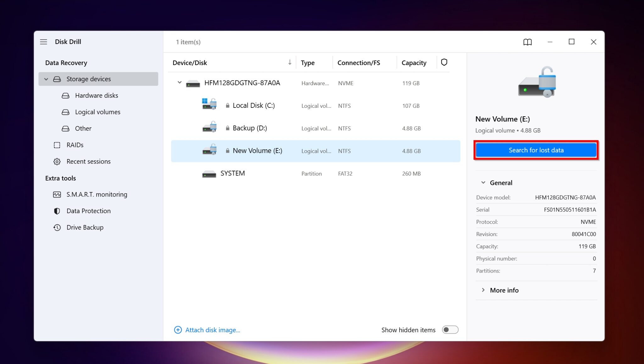This screenshot has height=364, width=644.
Task: Open the RAIDs section
Action: [x=75, y=145]
